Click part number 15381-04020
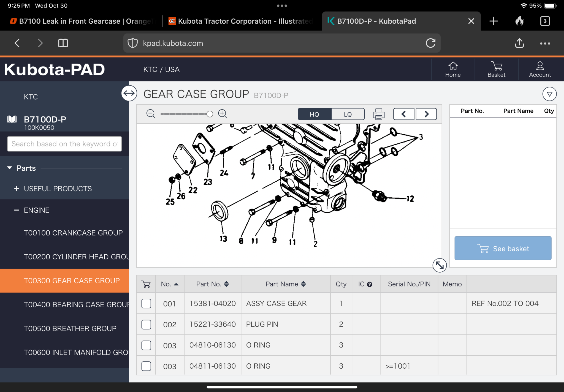This screenshot has height=392, width=564. click(213, 303)
